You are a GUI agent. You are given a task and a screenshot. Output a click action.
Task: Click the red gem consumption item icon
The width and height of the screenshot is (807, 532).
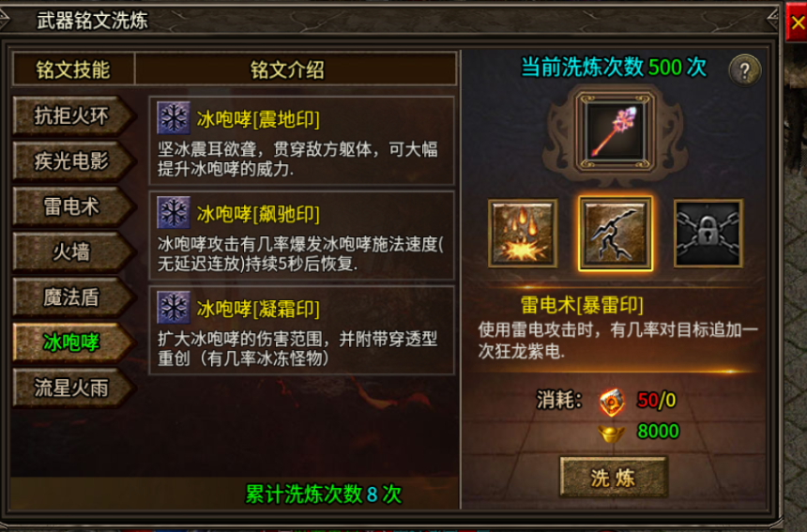pyautogui.click(x=612, y=402)
